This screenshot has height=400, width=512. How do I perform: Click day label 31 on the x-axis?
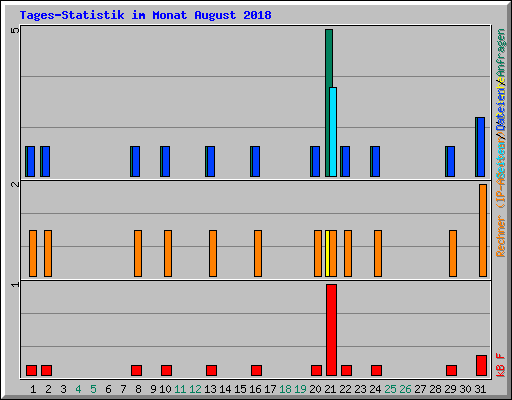tap(480, 389)
